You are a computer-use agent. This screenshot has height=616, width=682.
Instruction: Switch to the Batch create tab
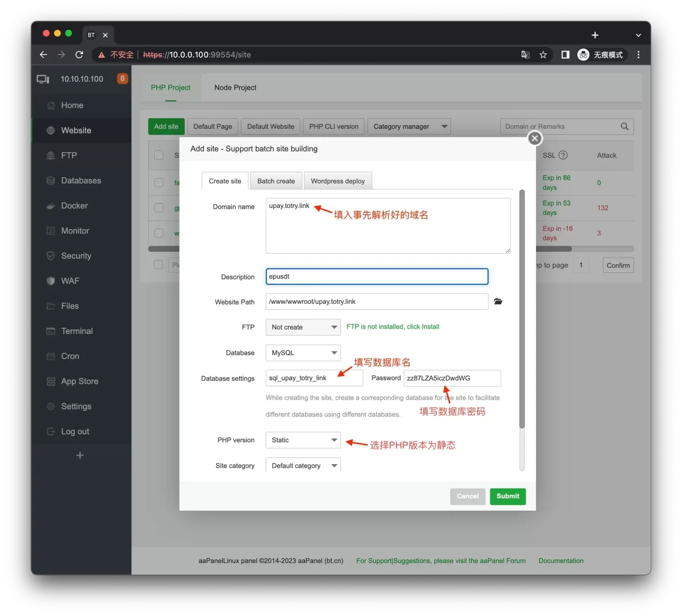276,181
